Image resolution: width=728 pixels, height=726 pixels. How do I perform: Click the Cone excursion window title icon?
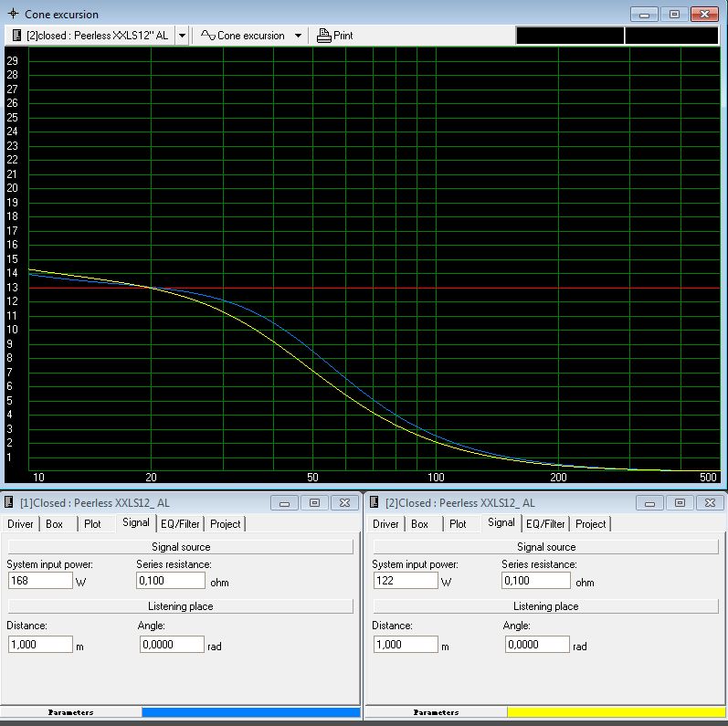(13, 15)
